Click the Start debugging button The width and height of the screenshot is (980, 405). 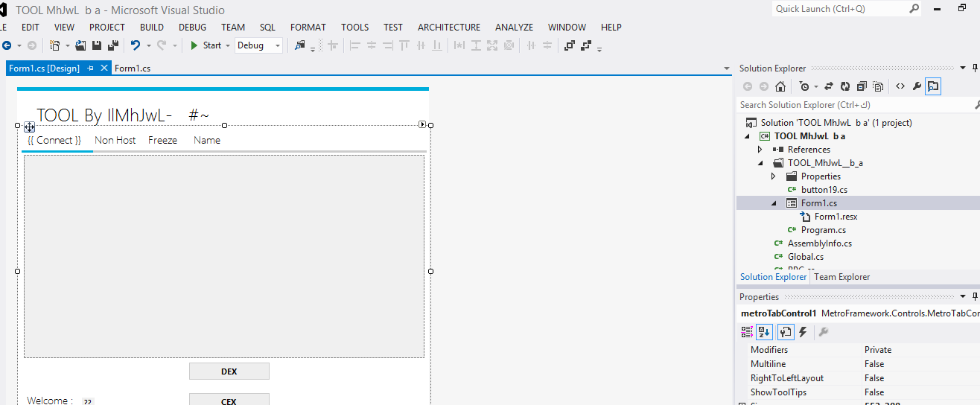[x=206, y=45]
